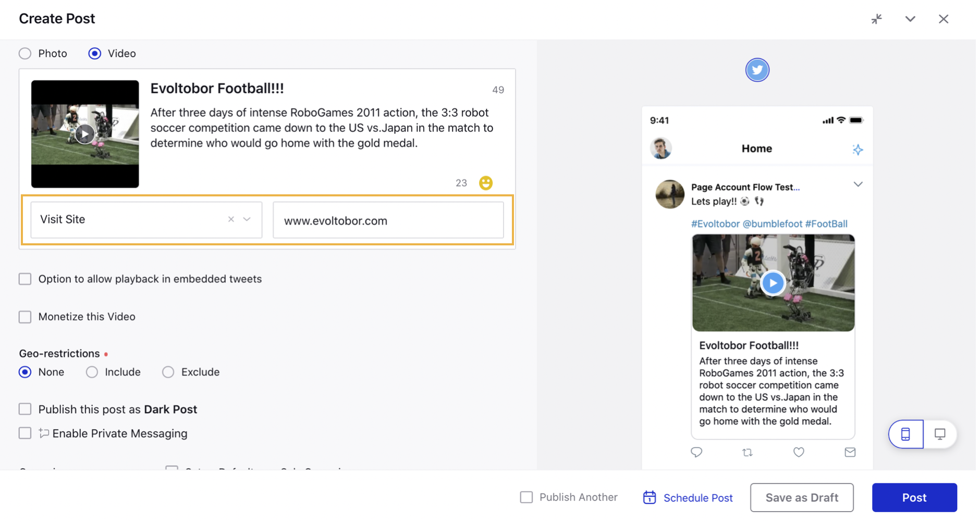Screen dimensions: 980x522
Task: Click the Private Messaging speech icon
Action: point(44,433)
